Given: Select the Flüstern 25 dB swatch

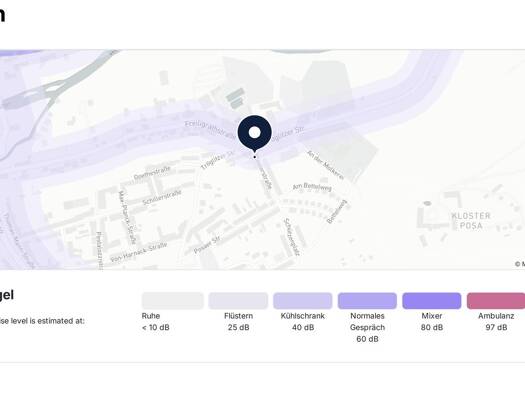Looking at the screenshot, I should (238, 301).
